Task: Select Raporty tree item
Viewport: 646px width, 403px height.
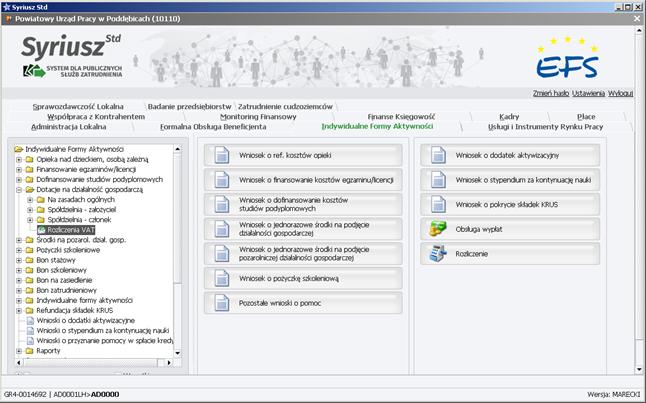Action: pyautogui.click(x=48, y=351)
